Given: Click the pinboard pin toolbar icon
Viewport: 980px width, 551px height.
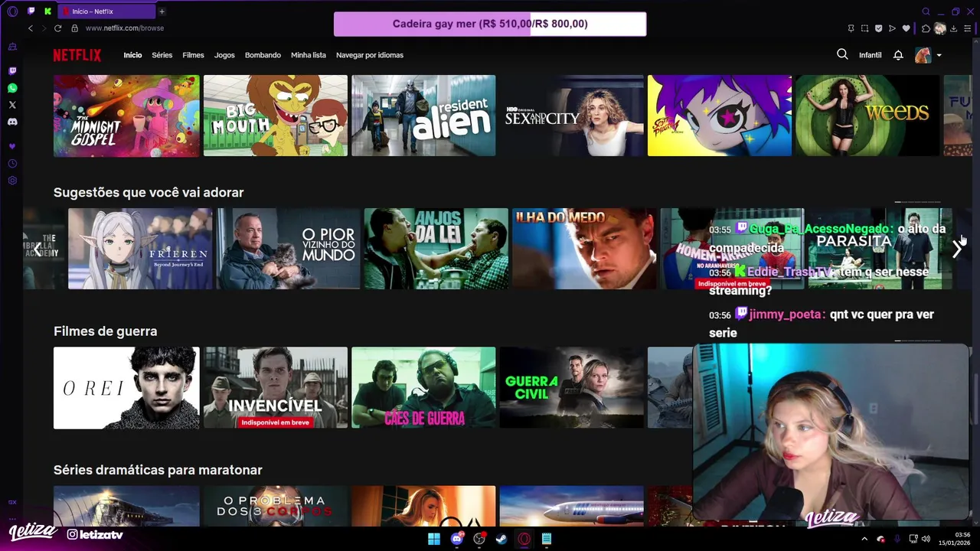Looking at the screenshot, I should pyautogui.click(x=851, y=28).
